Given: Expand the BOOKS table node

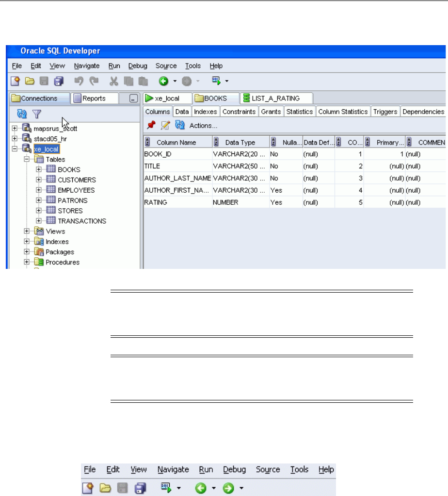Looking at the screenshot, I should pyautogui.click(x=38, y=169).
